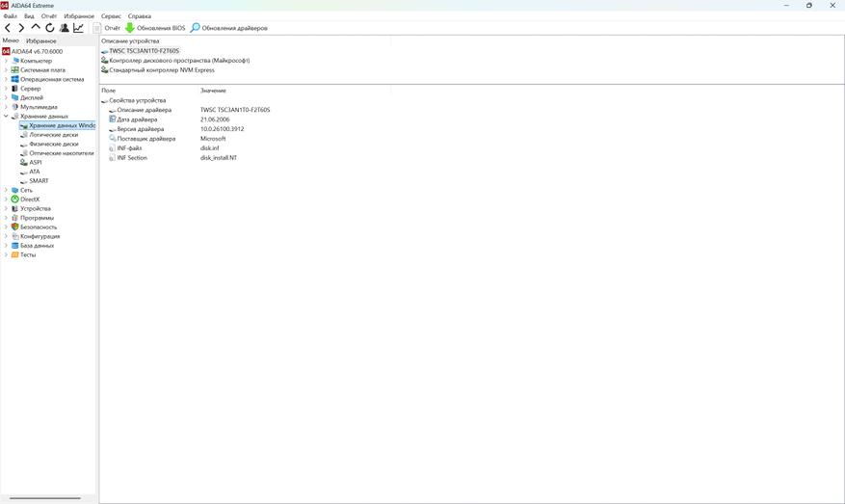Click the Сеть network icon
Image resolution: width=845 pixels, height=504 pixels.
15,190
